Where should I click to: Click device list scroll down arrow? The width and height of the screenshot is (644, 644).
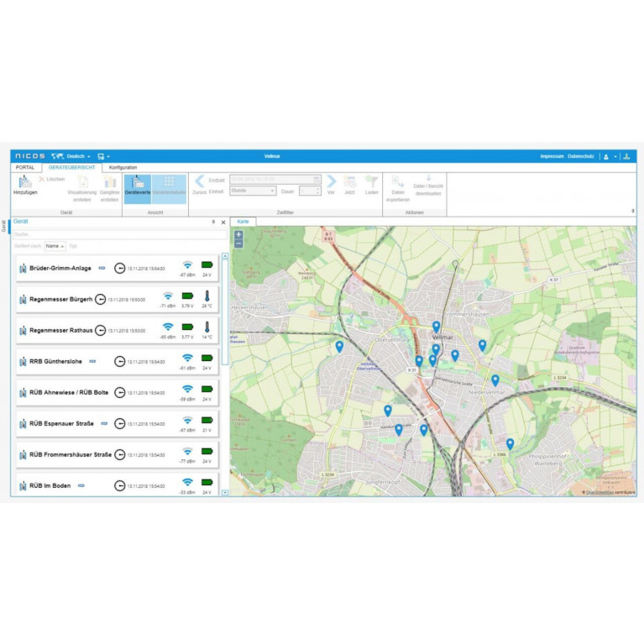pos(225,493)
